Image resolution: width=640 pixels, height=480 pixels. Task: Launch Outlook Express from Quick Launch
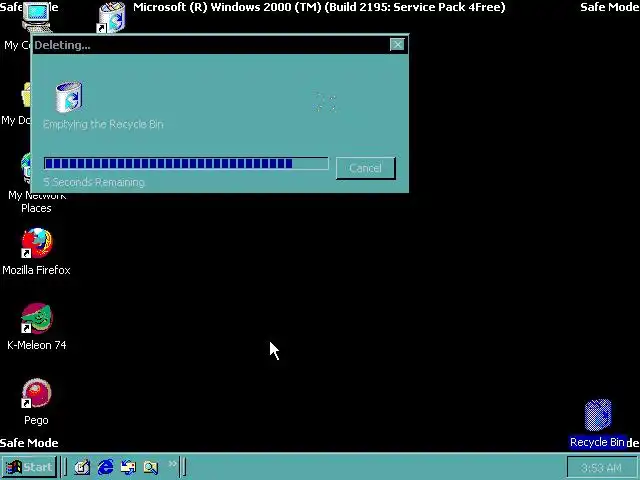(128, 467)
